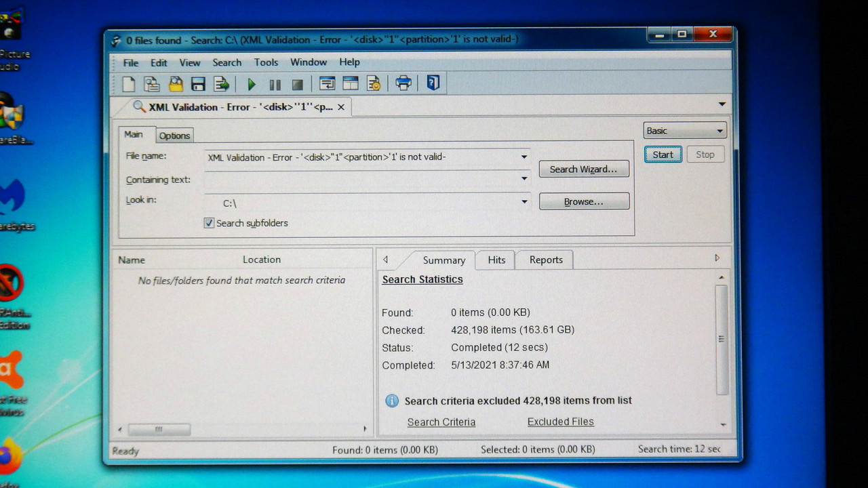The image size is (868, 488).
Task: Open the Search Wizard button
Action: point(584,169)
